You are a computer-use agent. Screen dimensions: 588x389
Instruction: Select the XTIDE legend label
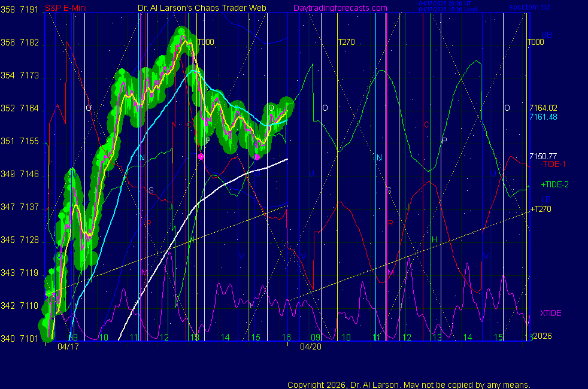point(550,313)
